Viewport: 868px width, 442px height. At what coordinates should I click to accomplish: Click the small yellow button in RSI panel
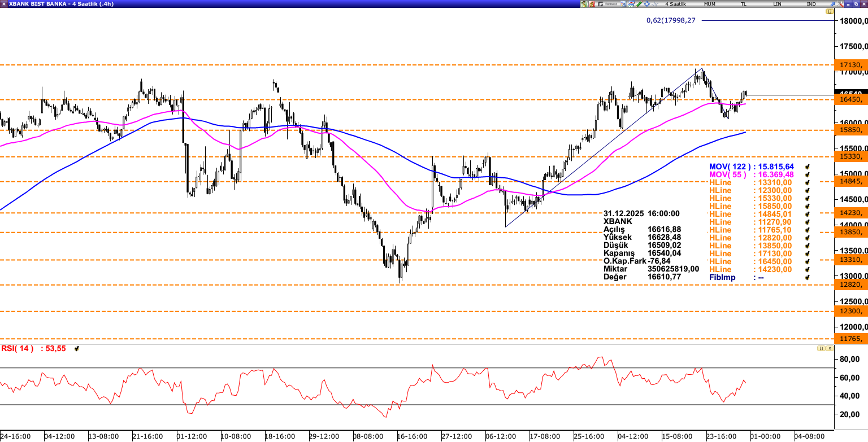821,348
